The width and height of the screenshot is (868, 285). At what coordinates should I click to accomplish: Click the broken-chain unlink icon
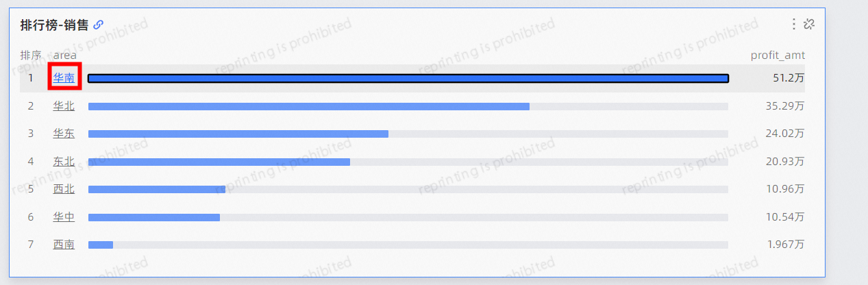tap(809, 24)
